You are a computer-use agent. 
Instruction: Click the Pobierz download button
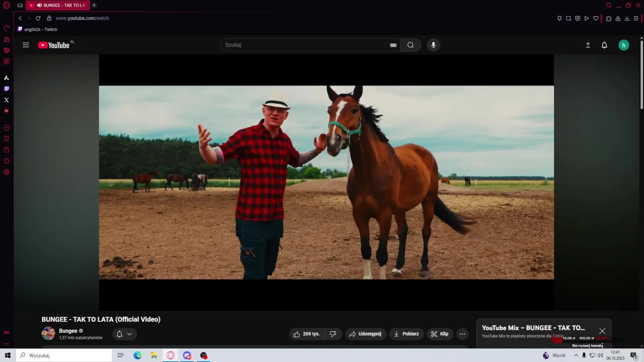tap(406, 334)
